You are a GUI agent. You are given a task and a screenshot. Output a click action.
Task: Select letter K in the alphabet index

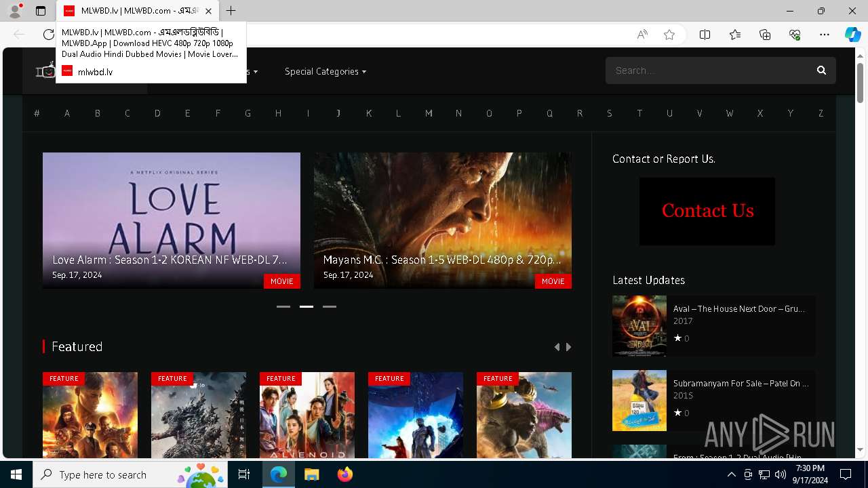pyautogui.click(x=368, y=113)
